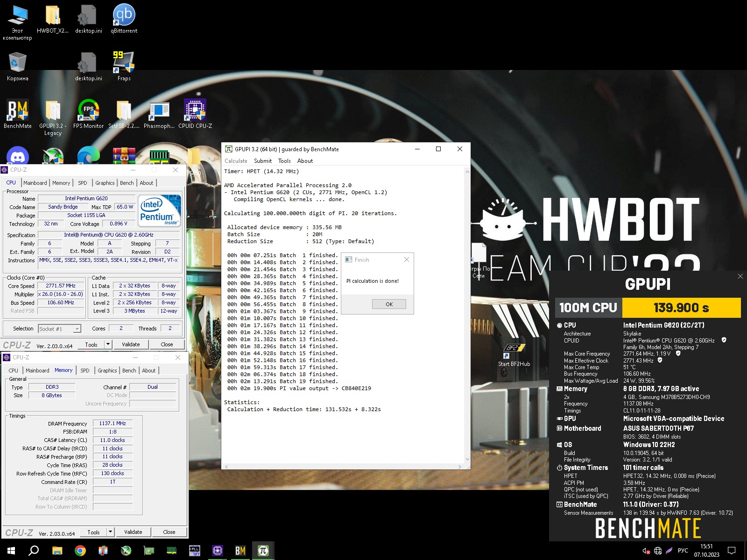The width and height of the screenshot is (747, 560).
Task: Open the Этот компьютер desktop icon
Action: tap(17, 22)
